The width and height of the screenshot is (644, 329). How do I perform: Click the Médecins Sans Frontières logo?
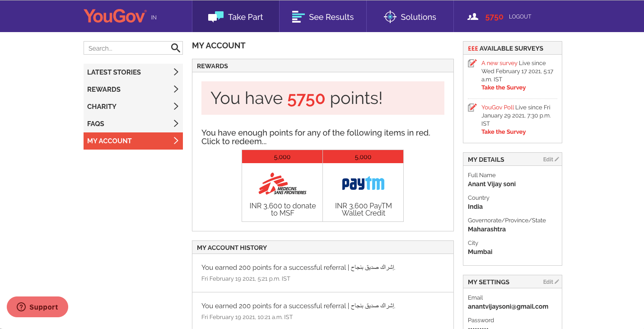click(282, 183)
